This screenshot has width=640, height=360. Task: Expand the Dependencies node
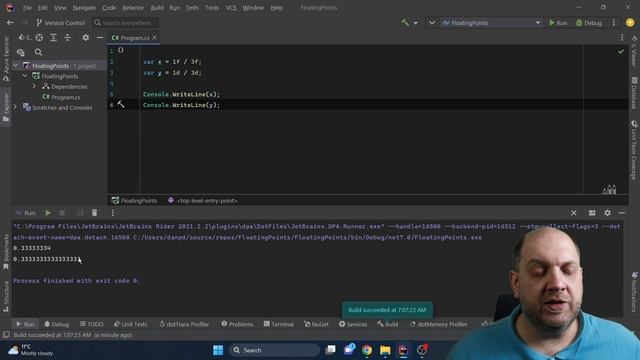35,87
